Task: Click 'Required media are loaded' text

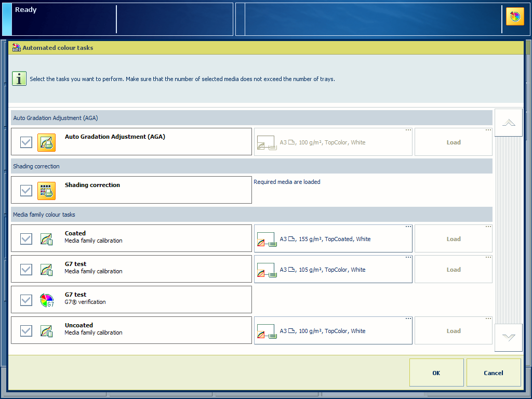Action: (287, 182)
